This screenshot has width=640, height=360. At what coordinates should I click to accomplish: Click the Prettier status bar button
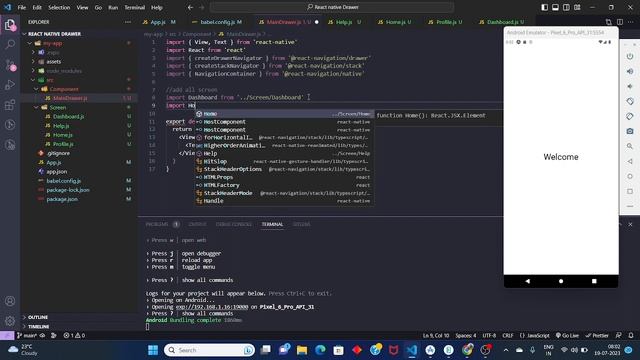click(x=597, y=336)
